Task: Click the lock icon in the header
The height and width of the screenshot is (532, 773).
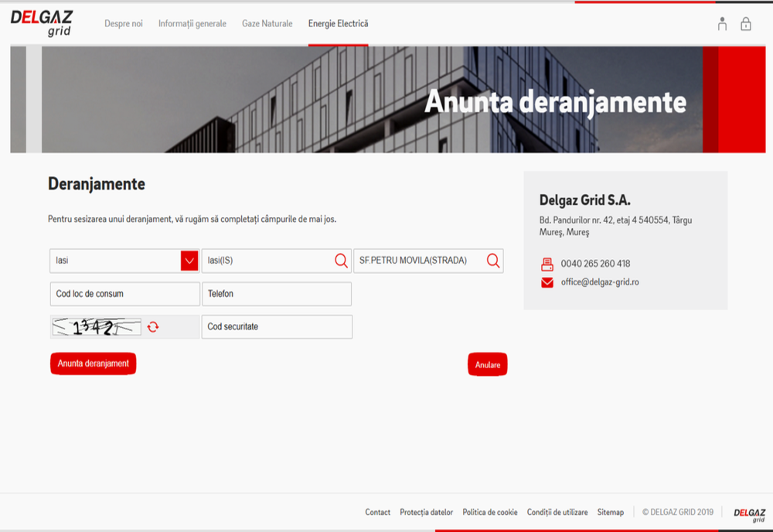Action: 745,24
